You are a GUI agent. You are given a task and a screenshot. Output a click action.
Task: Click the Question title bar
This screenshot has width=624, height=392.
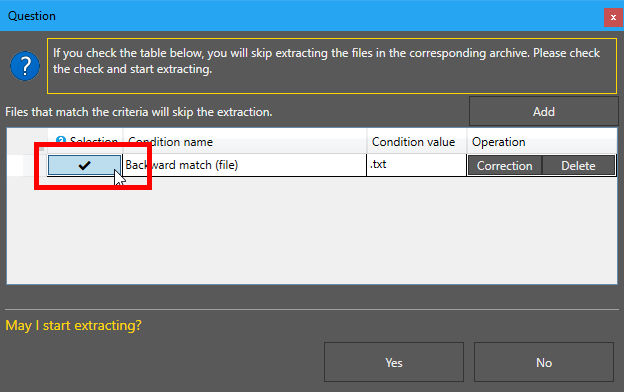click(301, 16)
